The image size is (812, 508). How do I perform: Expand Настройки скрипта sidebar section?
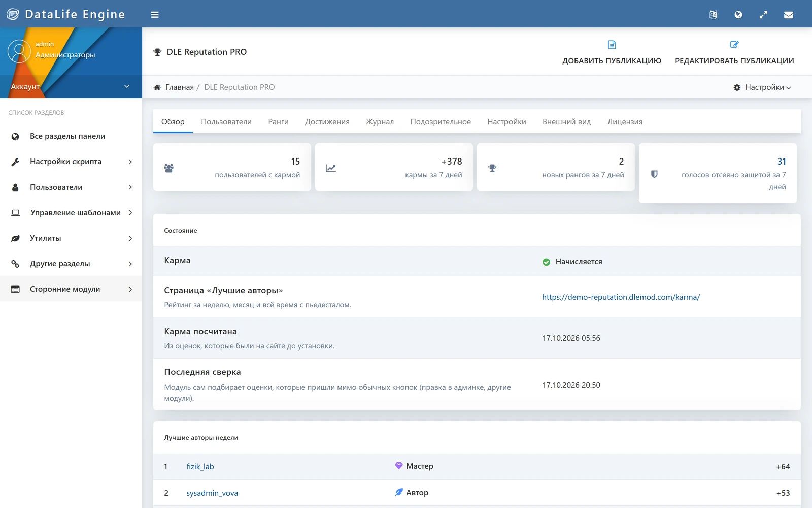[x=71, y=162]
